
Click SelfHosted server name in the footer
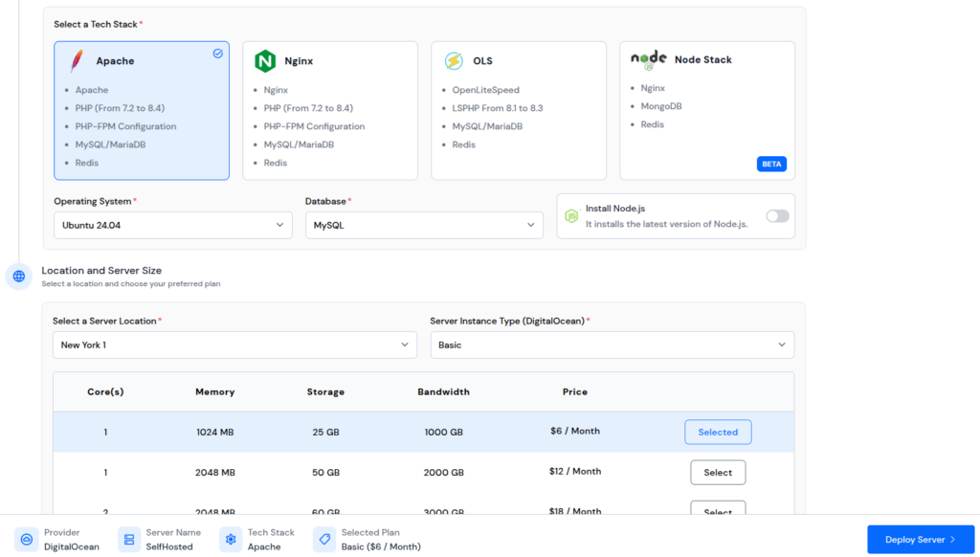[169, 547]
